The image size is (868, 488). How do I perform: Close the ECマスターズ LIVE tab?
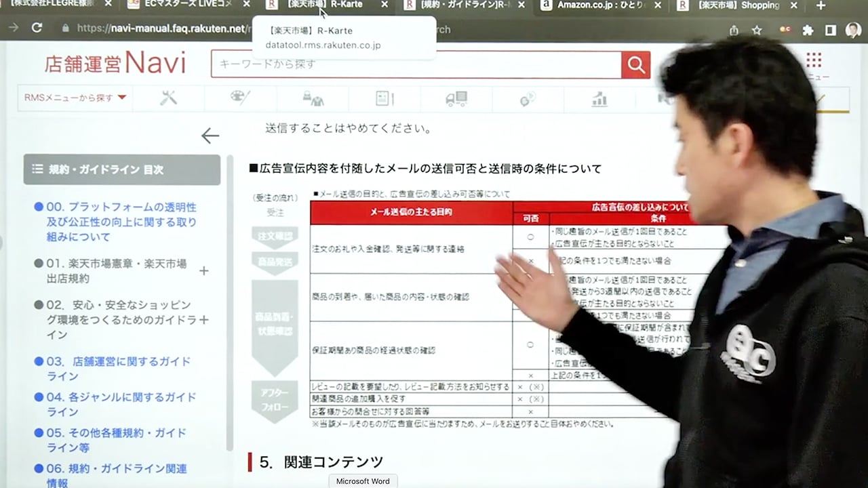(x=246, y=4)
